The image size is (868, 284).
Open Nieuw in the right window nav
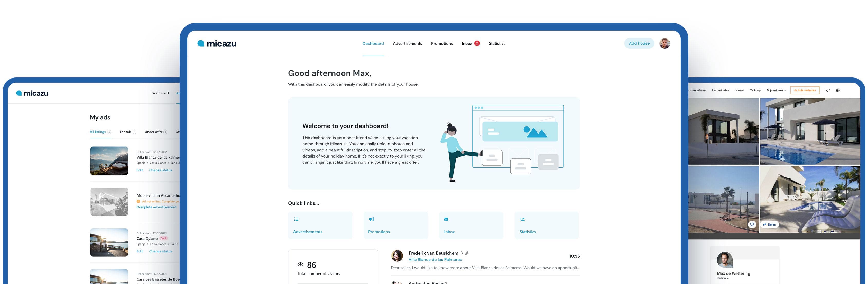click(739, 90)
